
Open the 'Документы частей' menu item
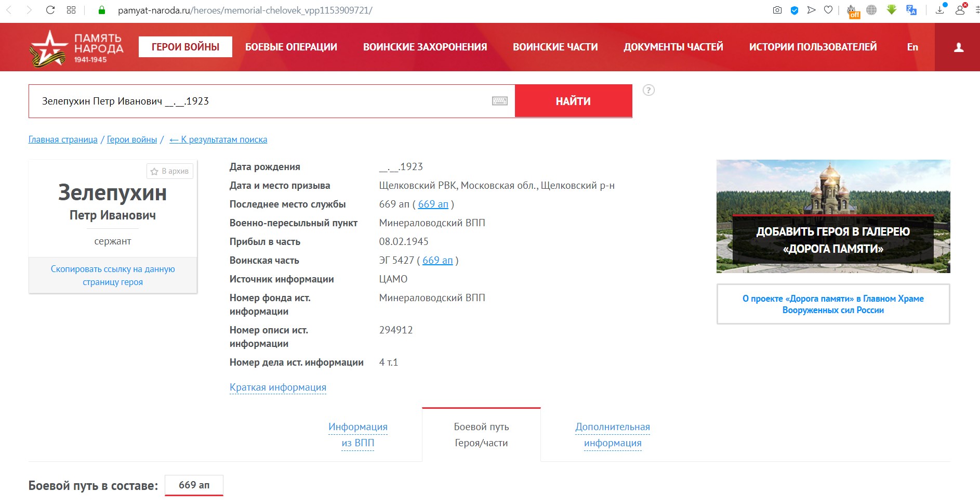673,47
